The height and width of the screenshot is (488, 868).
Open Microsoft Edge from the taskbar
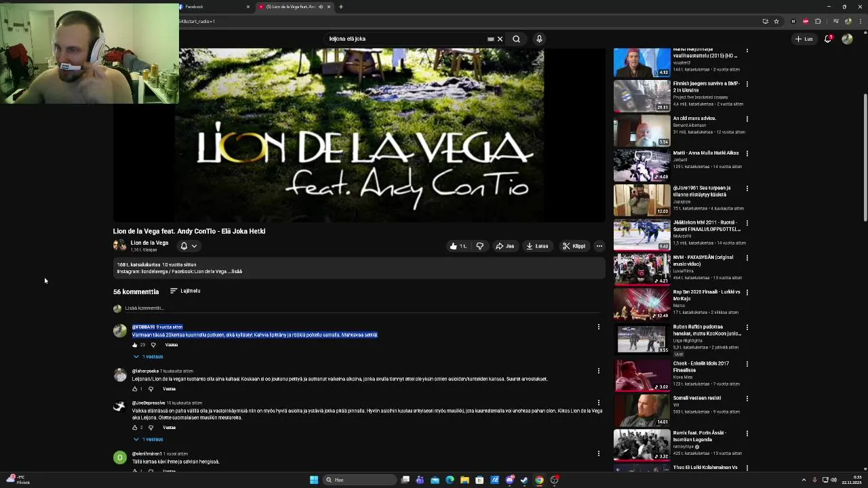click(450, 480)
